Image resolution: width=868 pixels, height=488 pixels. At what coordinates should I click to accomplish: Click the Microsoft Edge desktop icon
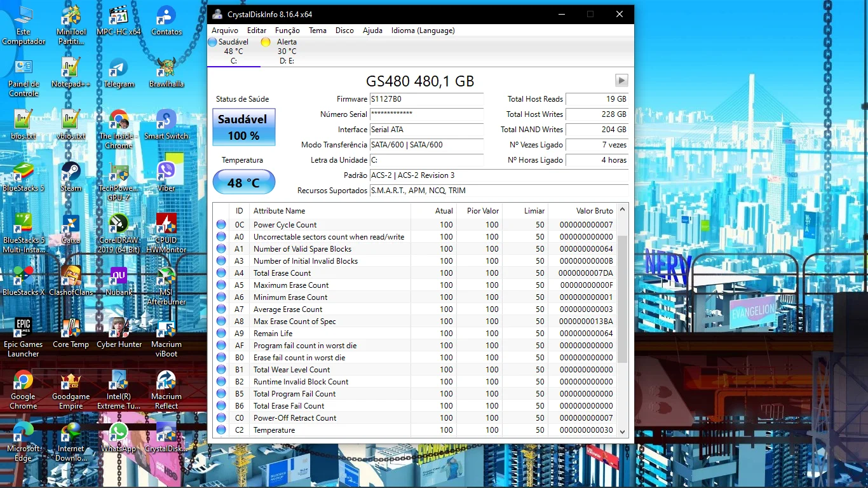click(24, 442)
